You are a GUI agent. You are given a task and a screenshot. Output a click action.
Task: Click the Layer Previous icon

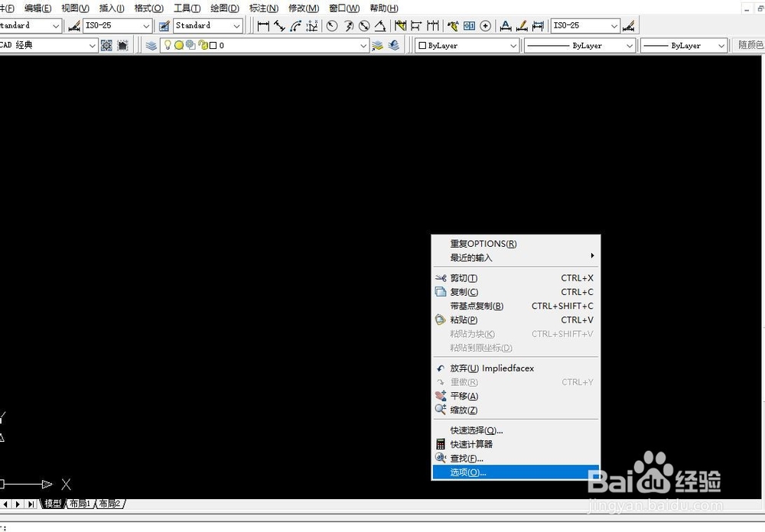tap(394, 45)
